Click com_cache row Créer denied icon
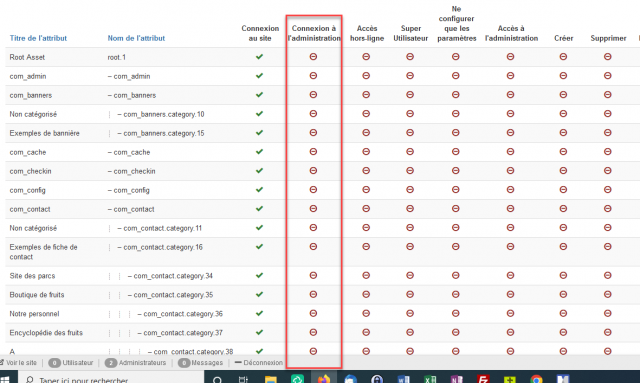Viewport: 640px width, 383px height. [x=563, y=151]
